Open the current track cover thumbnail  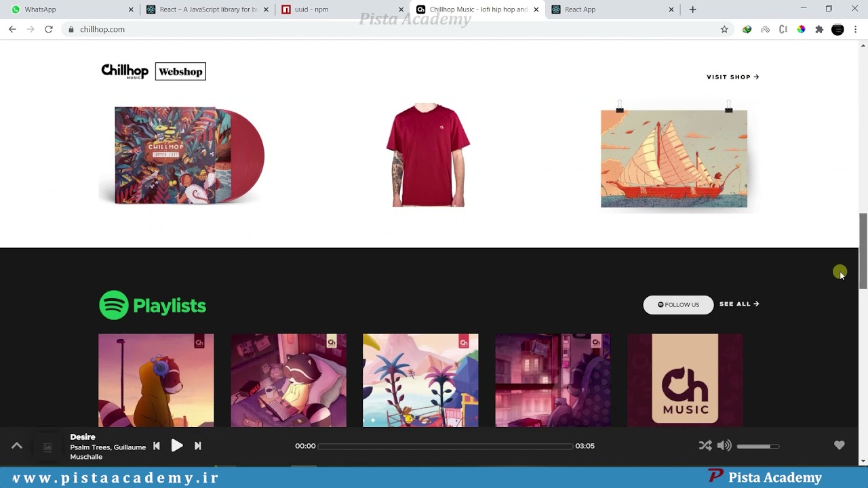pos(47,447)
